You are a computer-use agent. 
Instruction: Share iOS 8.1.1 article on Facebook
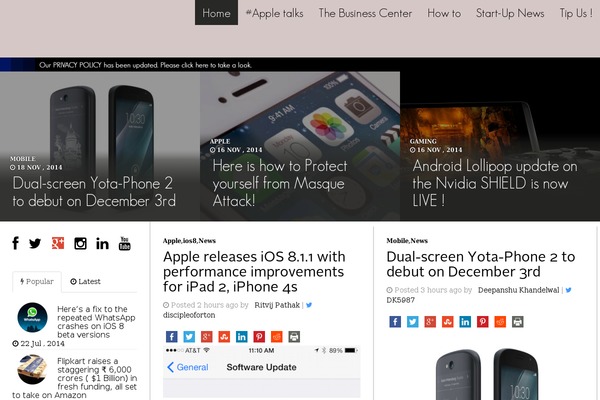171,337
